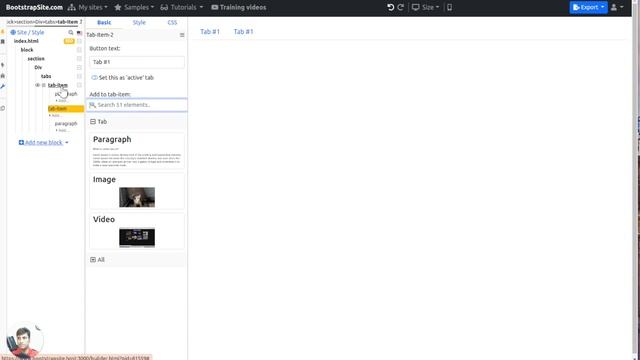The width and height of the screenshot is (640, 360).
Task: Add the Paragraph element card
Action: click(137, 151)
